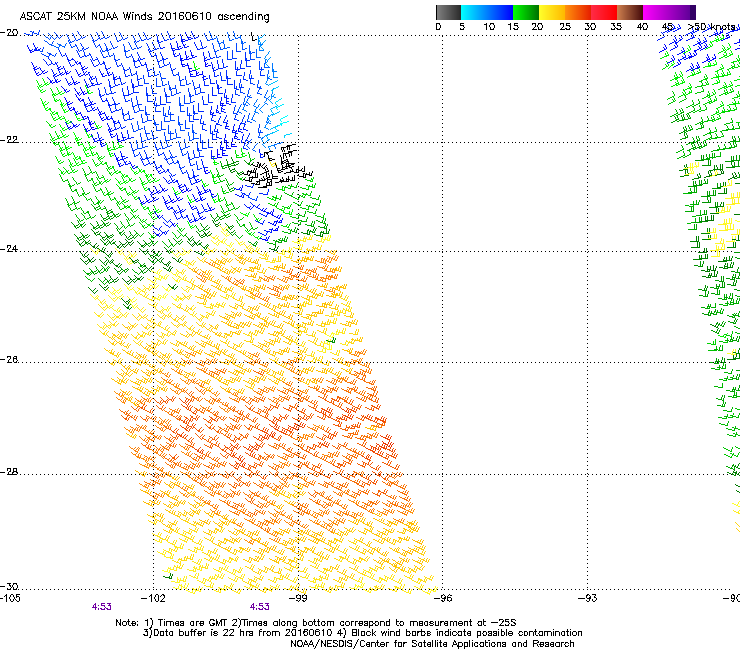Select the blue 10-15 knots color band

point(500,12)
